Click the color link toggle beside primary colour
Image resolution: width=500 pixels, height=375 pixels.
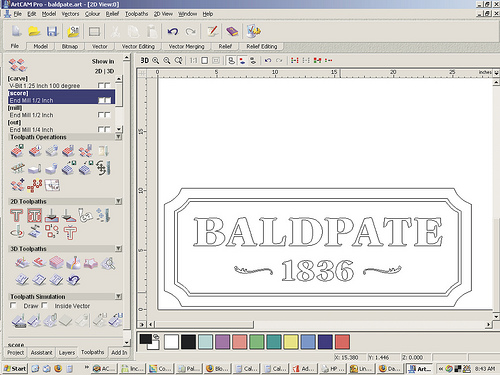pyautogui.click(x=156, y=337)
